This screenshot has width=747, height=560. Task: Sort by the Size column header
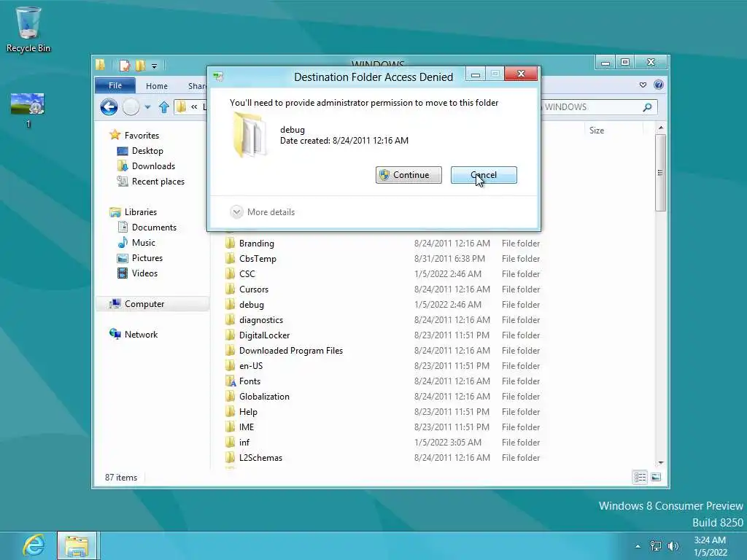point(597,130)
